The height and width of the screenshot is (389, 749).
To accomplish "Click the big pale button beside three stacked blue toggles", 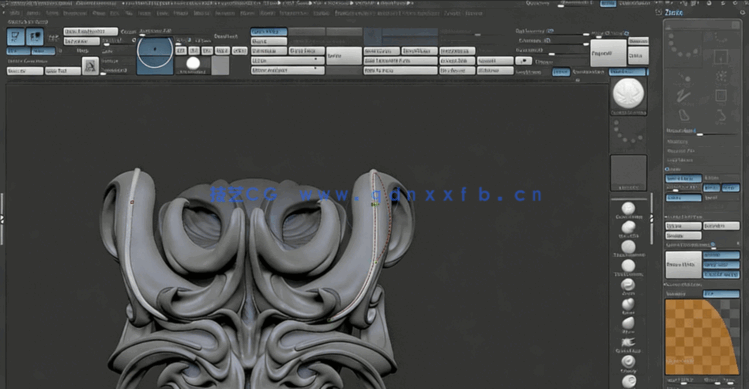I will (683, 264).
